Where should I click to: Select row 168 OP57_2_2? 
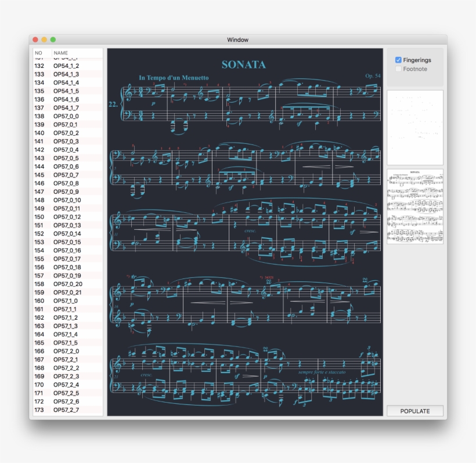click(68, 368)
